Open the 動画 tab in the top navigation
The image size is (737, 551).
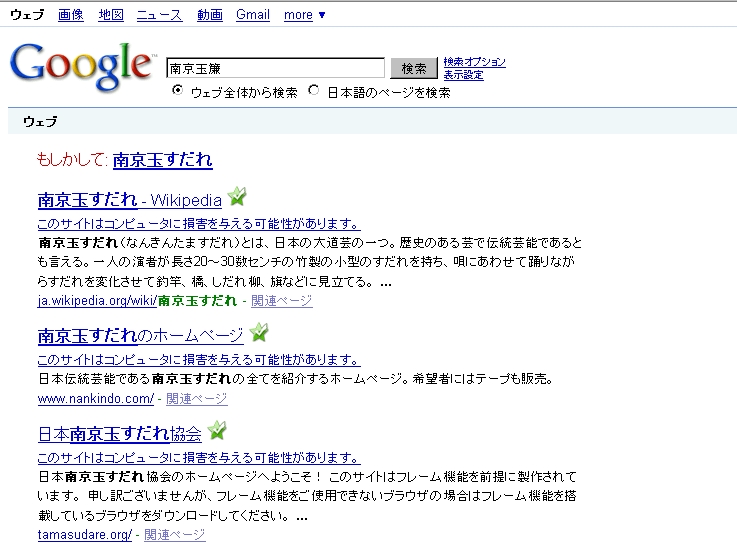(x=210, y=15)
